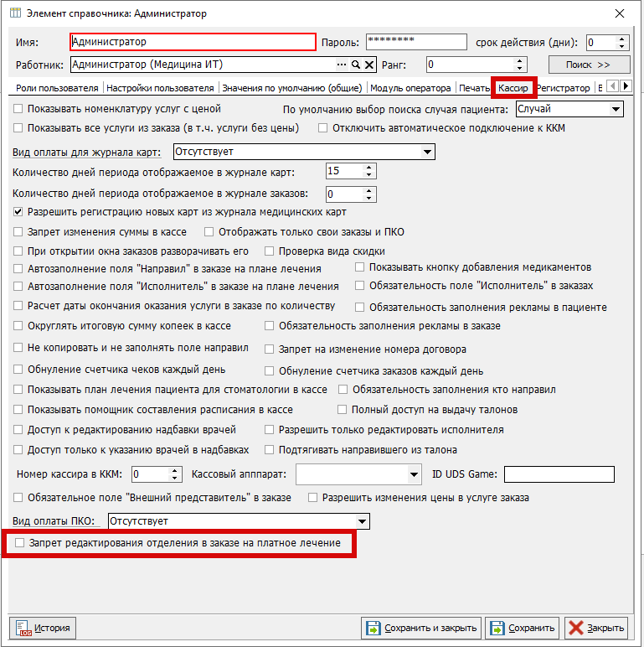Click Поиск >> button

[x=589, y=65]
